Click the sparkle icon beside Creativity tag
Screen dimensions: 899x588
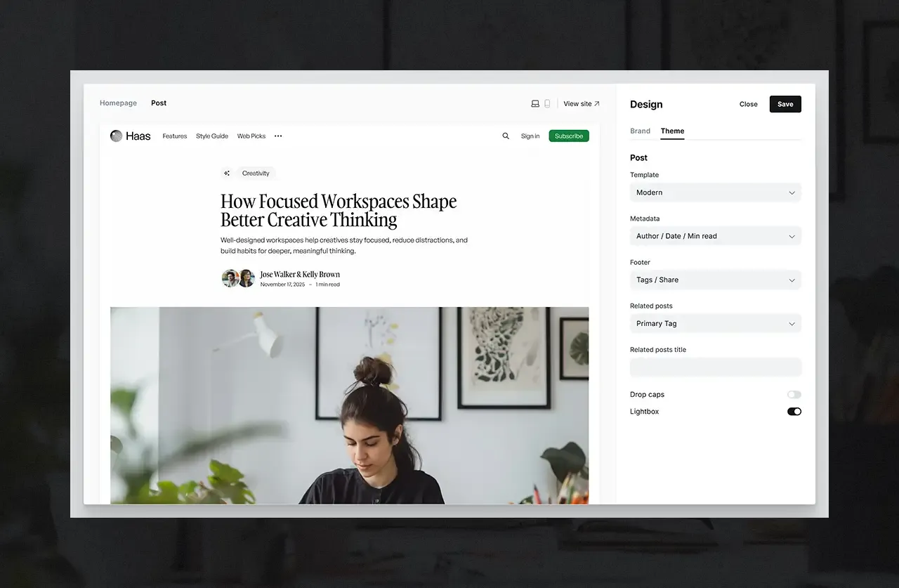pyautogui.click(x=227, y=174)
